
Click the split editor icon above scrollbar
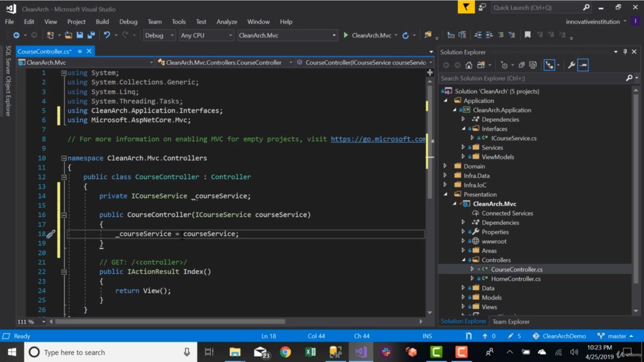pos(430,72)
